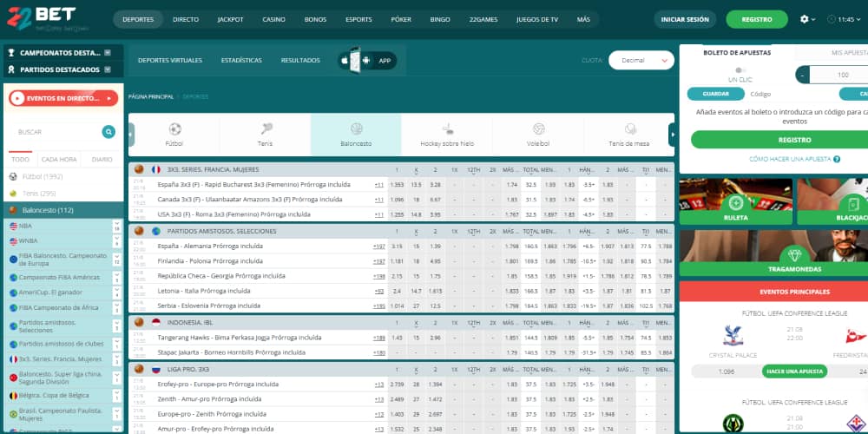Open the Deportes Virtuales link
Viewport: 868px width, 434px height.
tap(170, 61)
